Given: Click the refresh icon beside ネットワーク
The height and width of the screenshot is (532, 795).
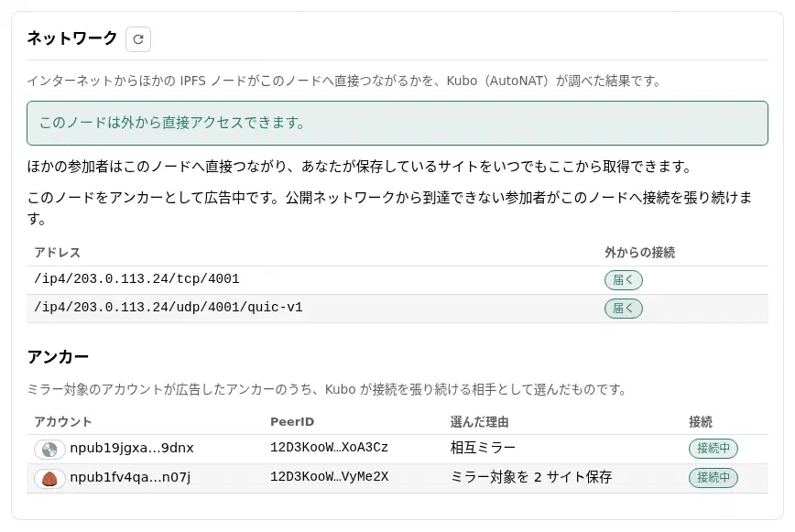Looking at the screenshot, I should coord(138,39).
